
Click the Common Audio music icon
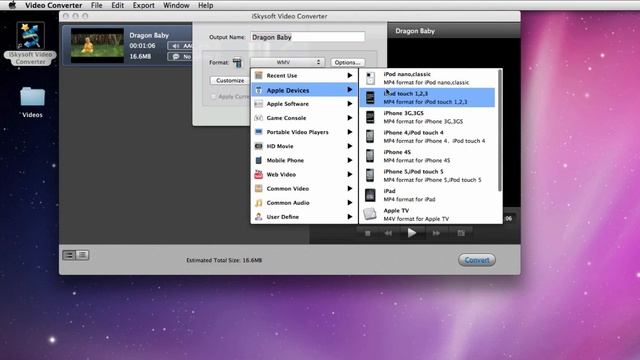point(258,203)
